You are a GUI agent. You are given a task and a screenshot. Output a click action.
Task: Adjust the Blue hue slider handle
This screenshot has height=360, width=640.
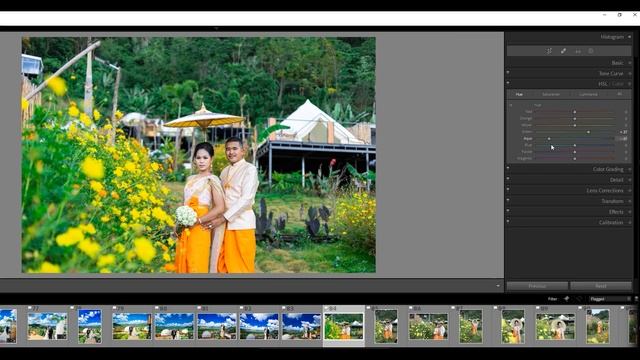click(x=575, y=145)
